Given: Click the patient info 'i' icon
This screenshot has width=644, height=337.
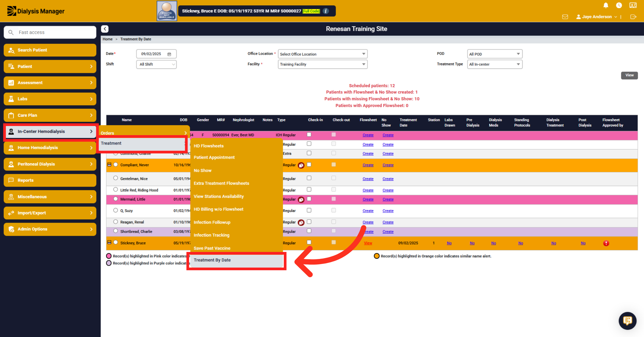Looking at the screenshot, I should click(x=326, y=11).
